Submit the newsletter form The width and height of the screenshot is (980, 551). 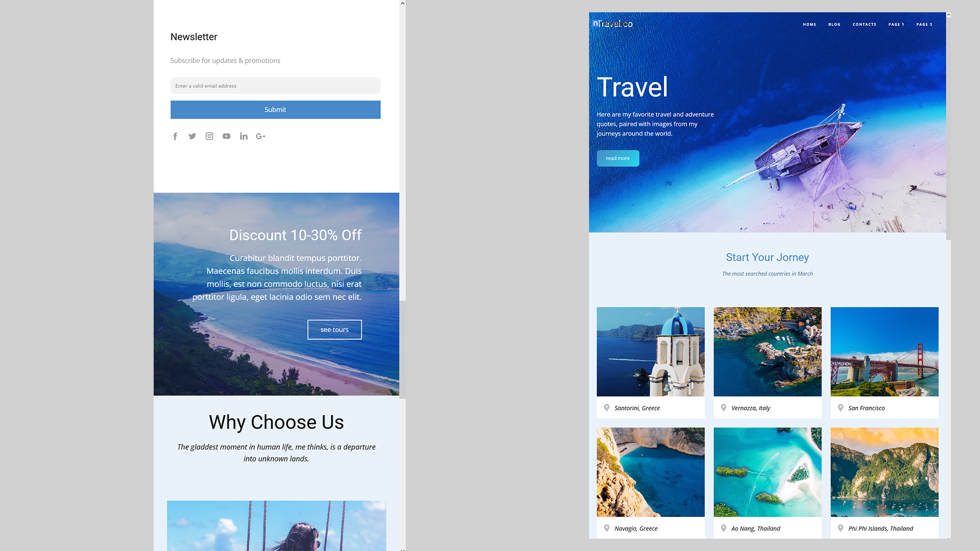tap(275, 110)
